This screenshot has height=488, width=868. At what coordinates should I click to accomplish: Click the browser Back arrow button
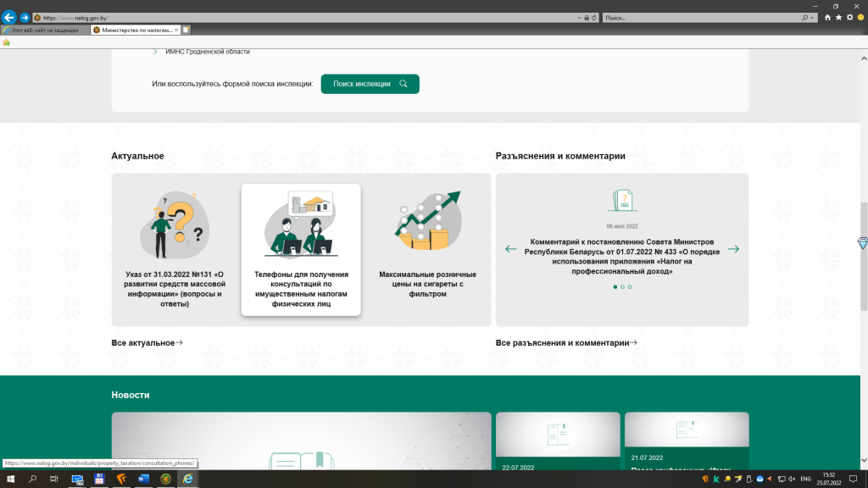point(9,17)
